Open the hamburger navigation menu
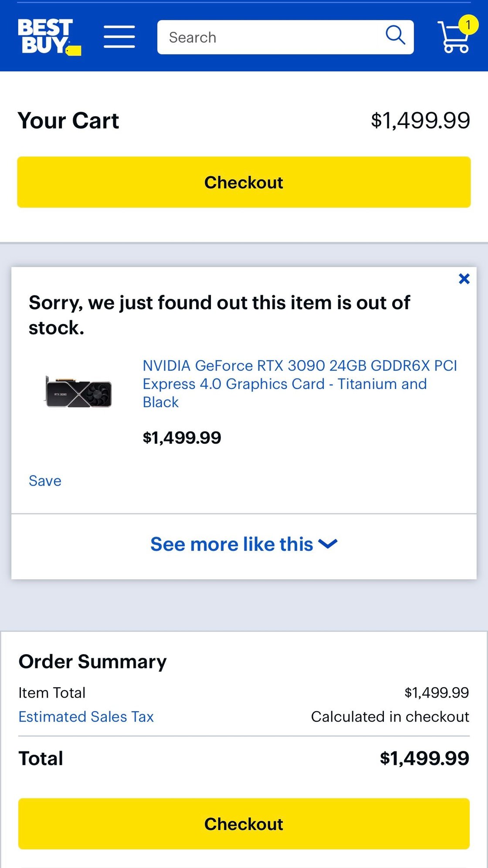Image resolution: width=488 pixels, height=868 pixels. click(x=119, y=37)
